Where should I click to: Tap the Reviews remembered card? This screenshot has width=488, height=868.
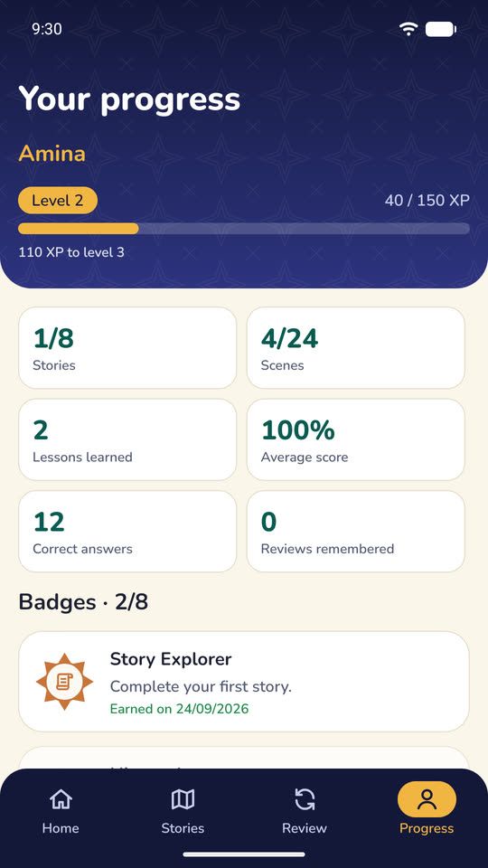[356, 532]
